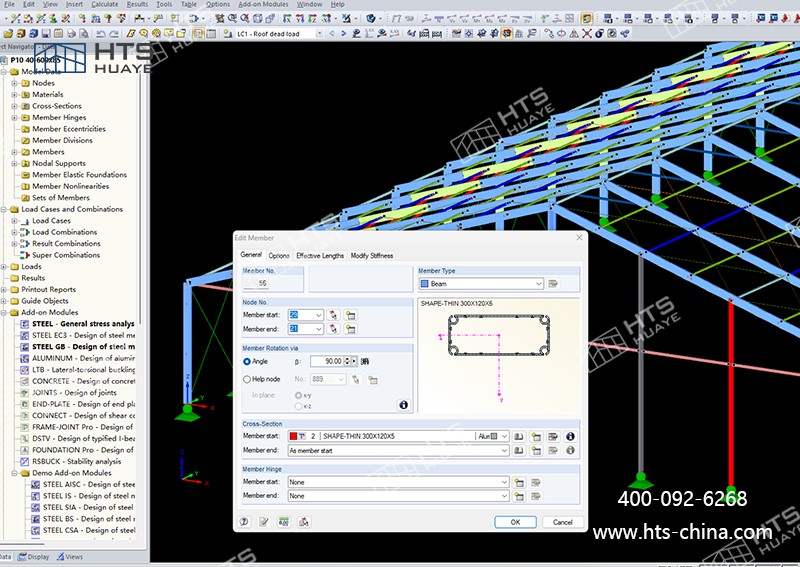Open the Member Type Beam dropdown

(538, 284)
